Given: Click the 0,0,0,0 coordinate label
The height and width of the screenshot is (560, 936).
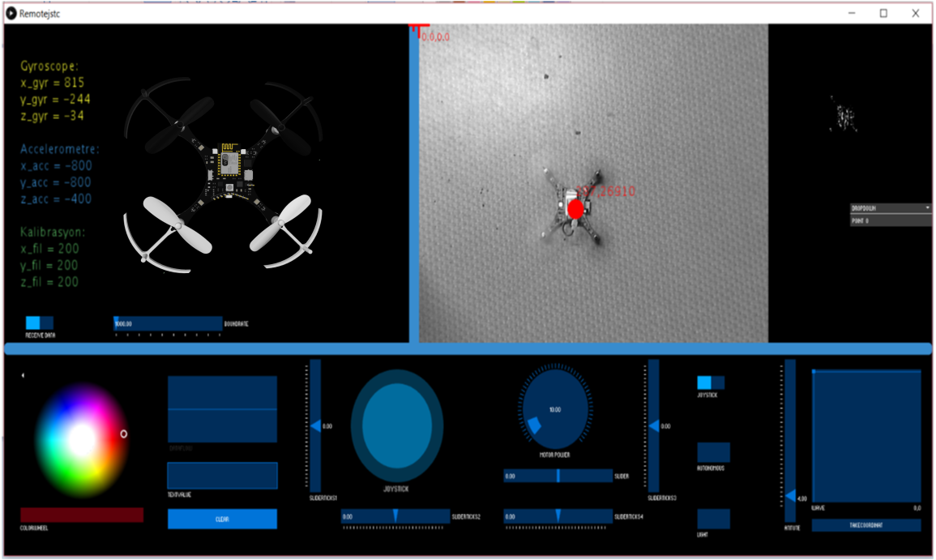Looking at the screenshot, I should pos(436,37).
